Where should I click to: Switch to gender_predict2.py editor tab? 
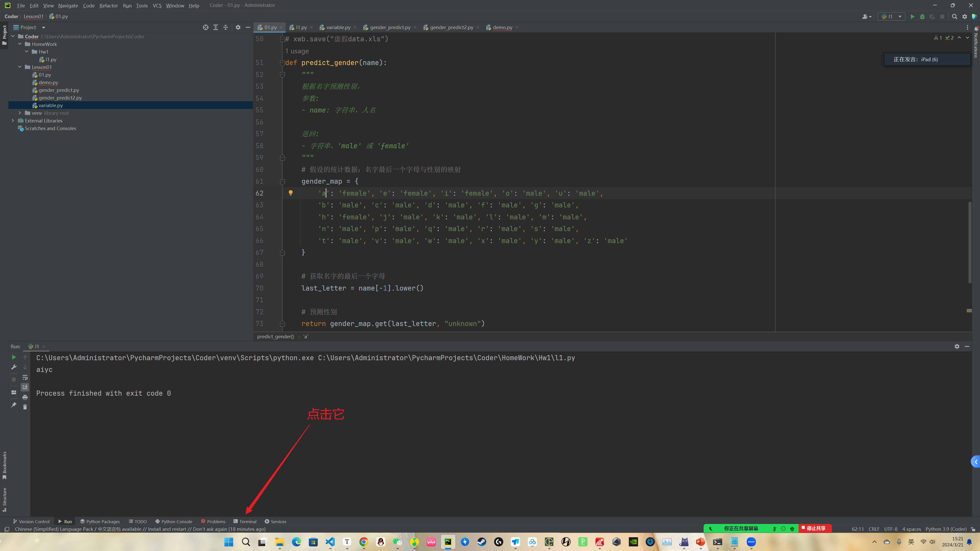click(451, 27)
